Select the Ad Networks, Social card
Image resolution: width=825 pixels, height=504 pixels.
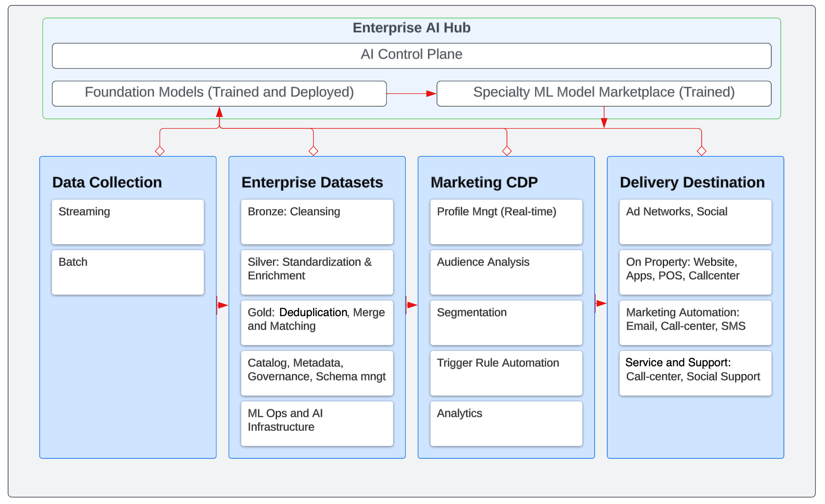pyautogui.click(x=695, y=222)
